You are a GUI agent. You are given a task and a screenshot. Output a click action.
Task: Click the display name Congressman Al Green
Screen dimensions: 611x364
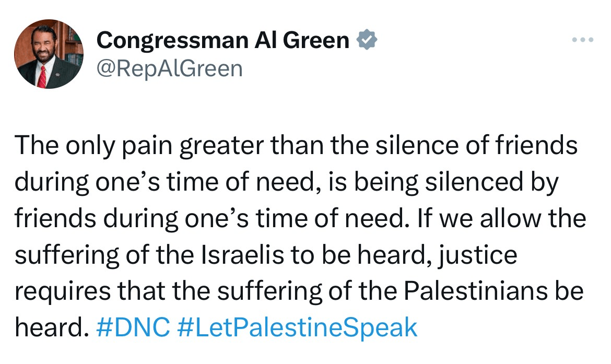223,40
